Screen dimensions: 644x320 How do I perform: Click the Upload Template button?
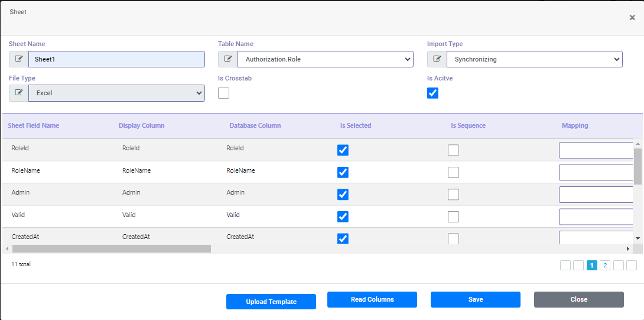(x=271, y=302)
